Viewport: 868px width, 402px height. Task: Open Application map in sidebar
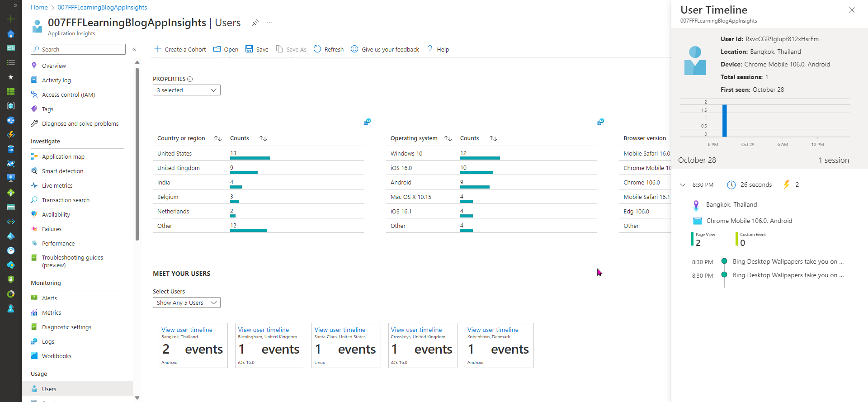(x=63, y=157)
